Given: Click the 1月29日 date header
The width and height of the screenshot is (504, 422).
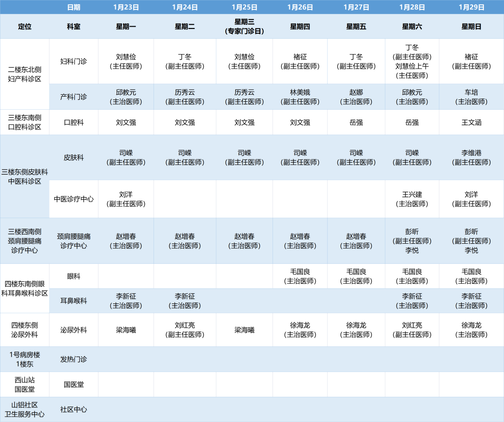Looking at the screenshot, I should coord(471,7).
